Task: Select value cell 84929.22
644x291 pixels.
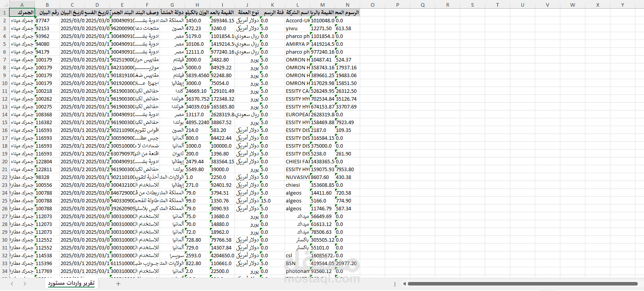Action: pos(222,67)
